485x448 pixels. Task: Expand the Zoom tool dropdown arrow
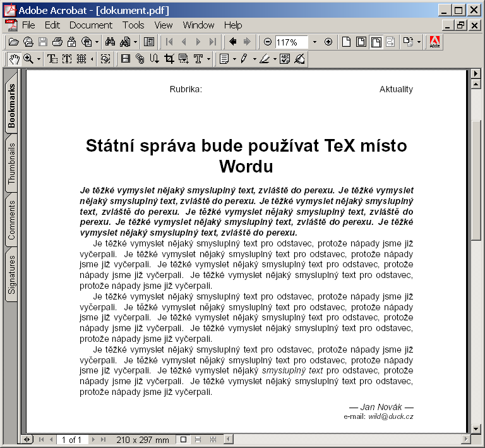(x=39, y=59)
